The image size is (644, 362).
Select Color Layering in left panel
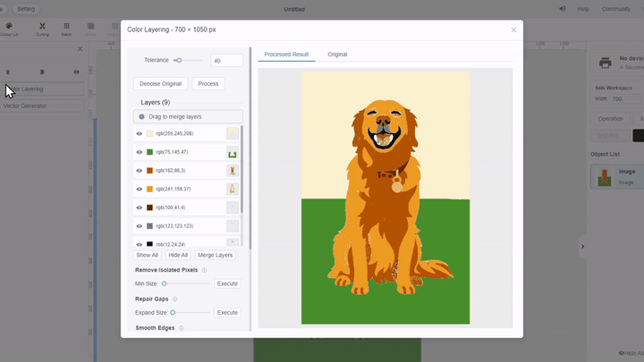pyautogui.click(x=42, y=89)
